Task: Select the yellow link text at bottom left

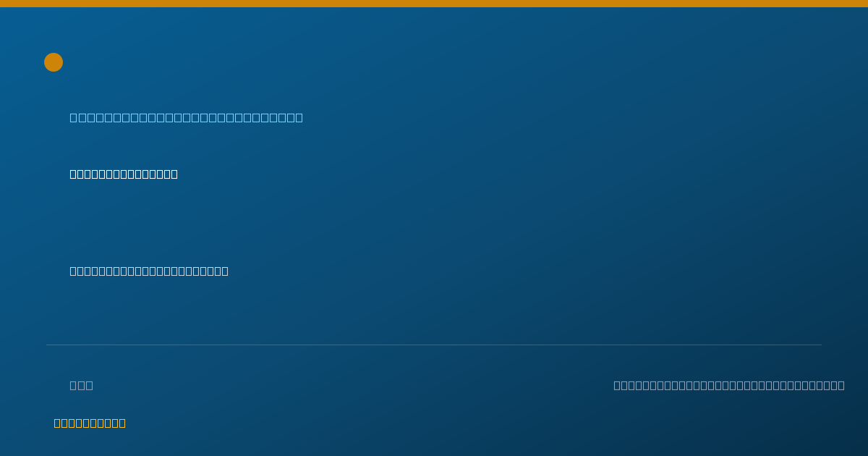Action: coord(90,423)
